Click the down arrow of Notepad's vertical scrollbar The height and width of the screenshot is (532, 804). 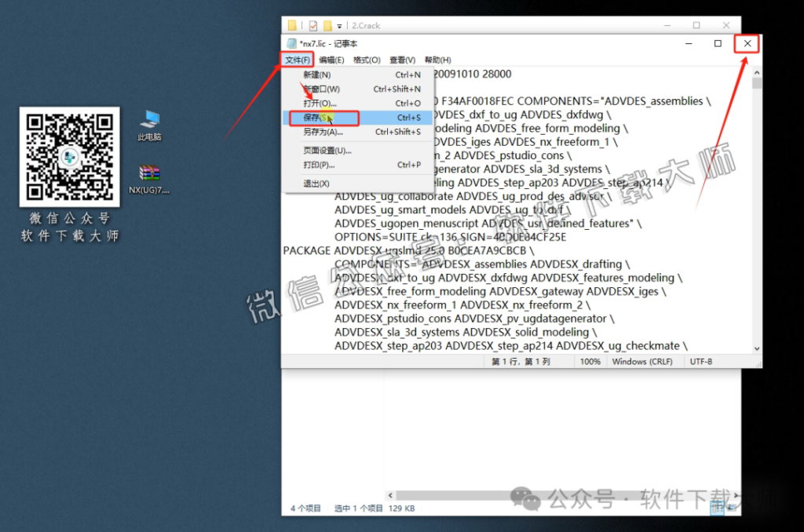coord(756,348)
